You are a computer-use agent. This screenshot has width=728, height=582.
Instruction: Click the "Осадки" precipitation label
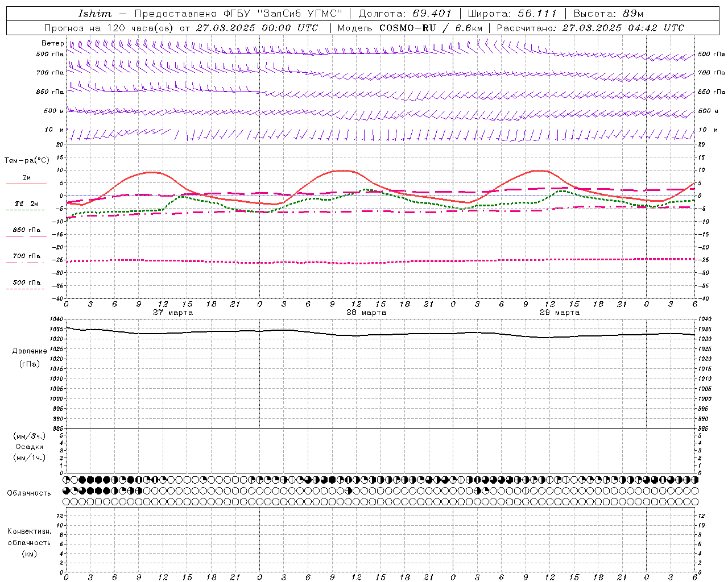tap(30, 447)
